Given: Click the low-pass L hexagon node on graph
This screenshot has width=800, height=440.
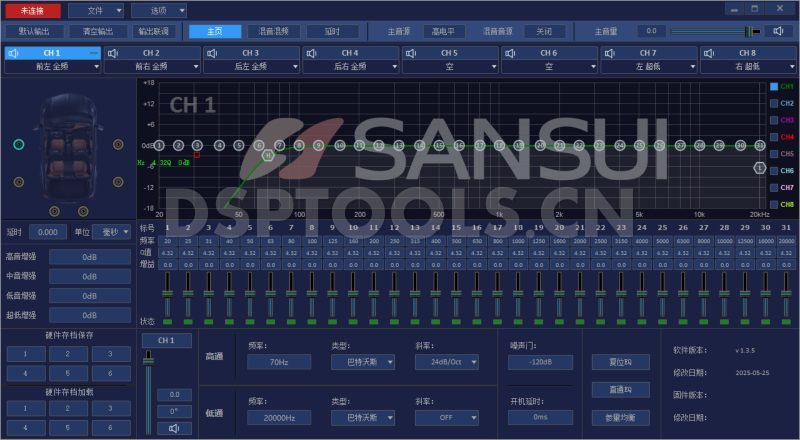Looking at the screenshot, I should (x=760, y=167).
